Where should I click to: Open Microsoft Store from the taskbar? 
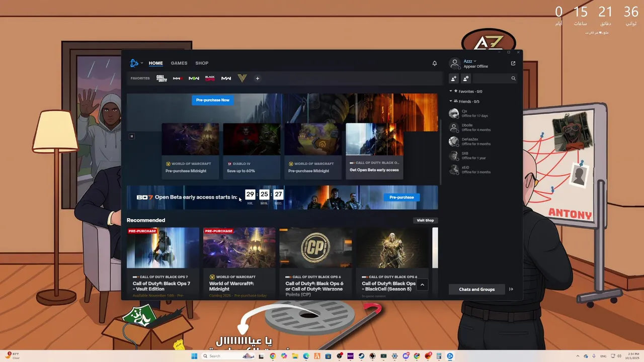tap(328, 356)
